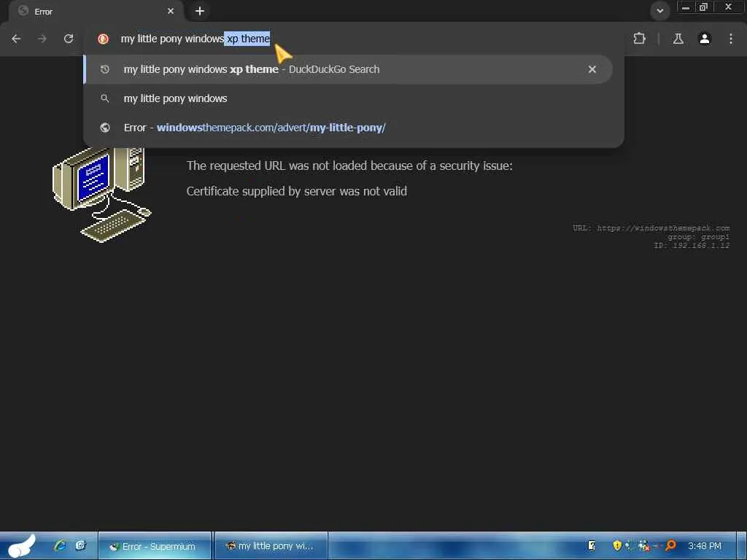The image size is (747, 560).
Task: Click the address bar search text
Action: (x=196, y=39)
